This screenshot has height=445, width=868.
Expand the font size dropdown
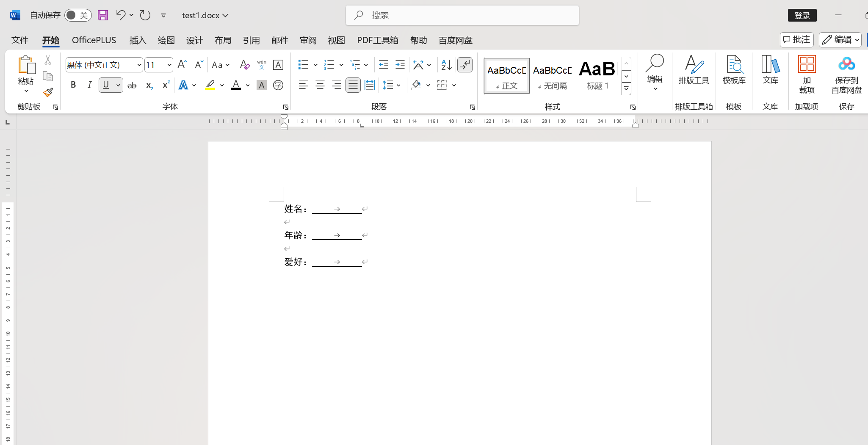pyautogui.click(x=169, y=65)
